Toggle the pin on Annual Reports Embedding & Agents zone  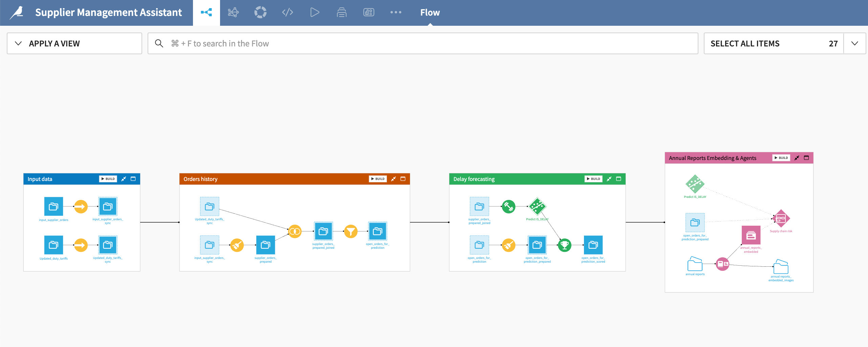797,158
